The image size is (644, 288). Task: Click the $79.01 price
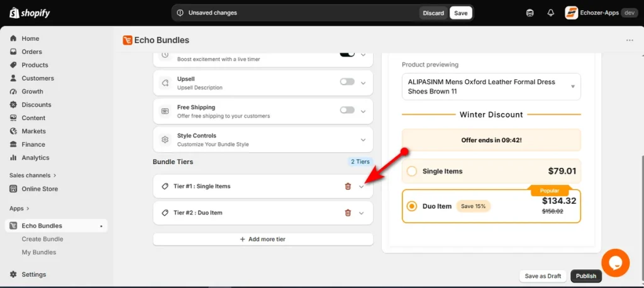pos(562,171)
